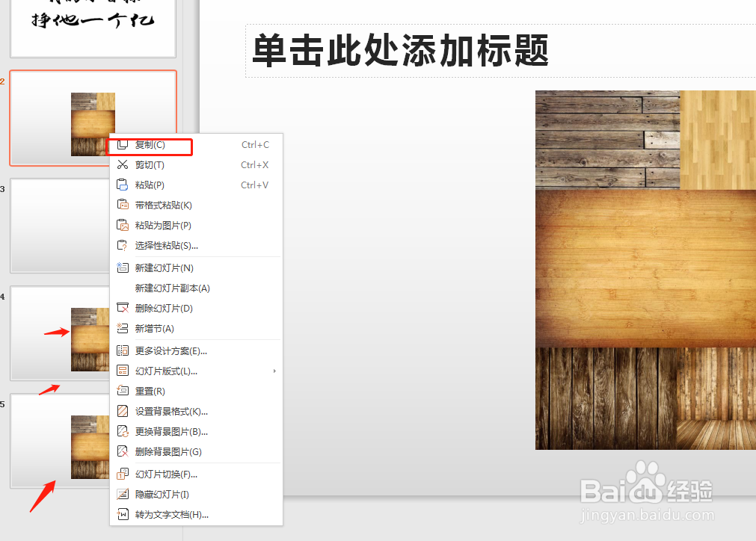Click the 新建幻灯片 (New Slide) icon
The height and width of the screenshot is (541, 756).
[x=123, y=268]
